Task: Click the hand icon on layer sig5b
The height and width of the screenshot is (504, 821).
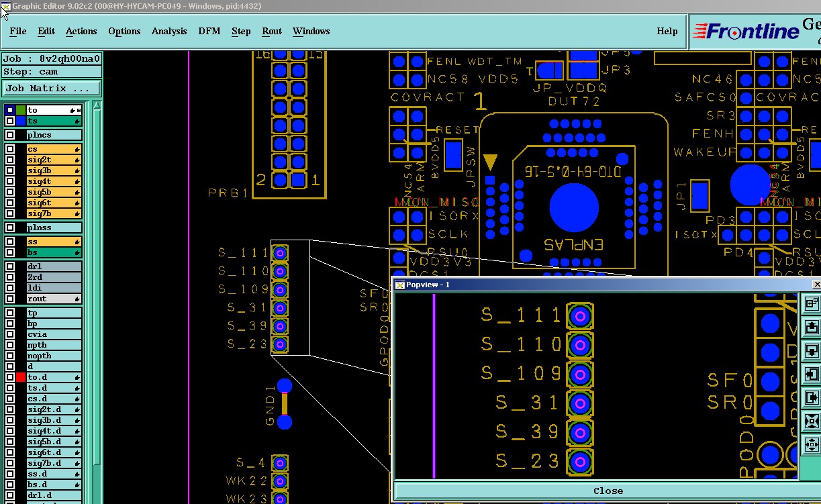Action: tap(78, 192)
